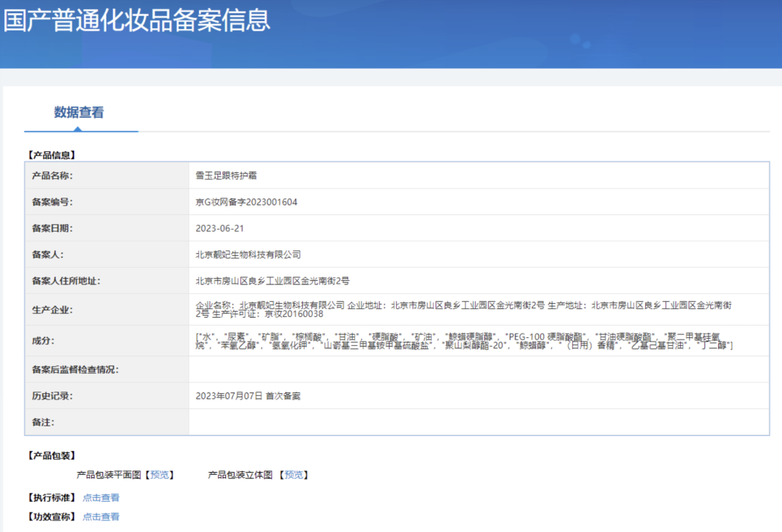Click the 备注 row label
Viewport: 782px width, 532px height.
tap(43, 422)
